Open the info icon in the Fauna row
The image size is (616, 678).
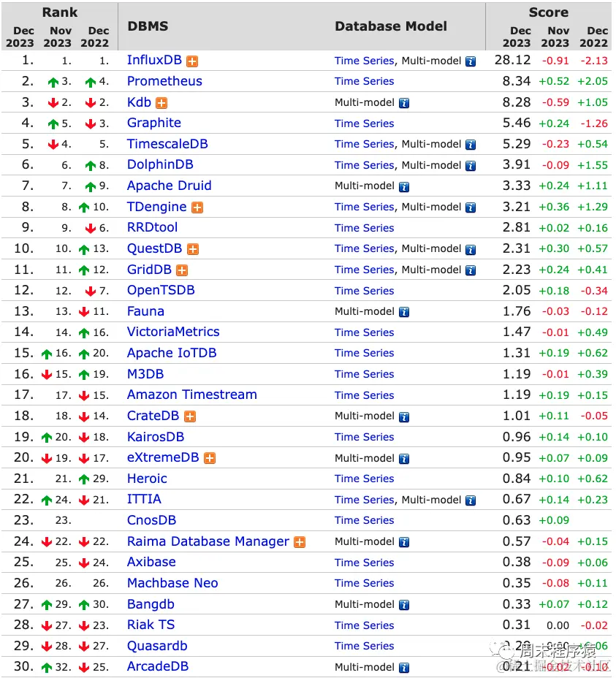coord(404,312)
